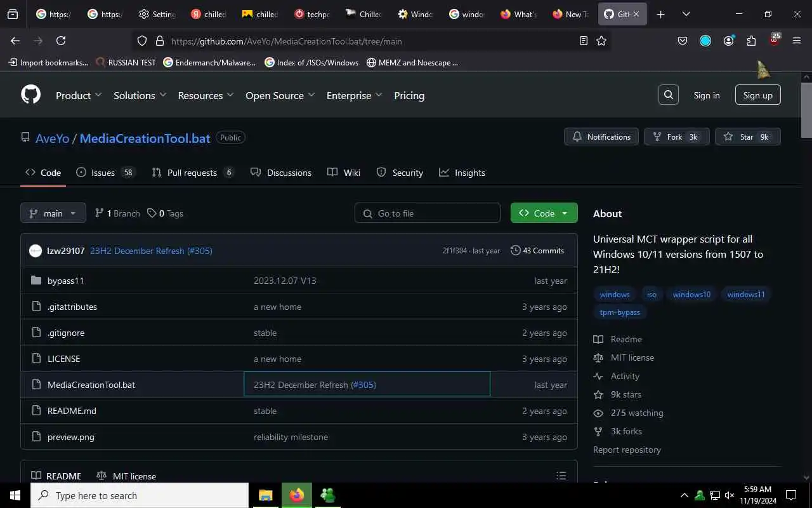Open the RUSSIAN TEST bookmark
This screenshot has width=812, height=508.
(x=126, y=62)
